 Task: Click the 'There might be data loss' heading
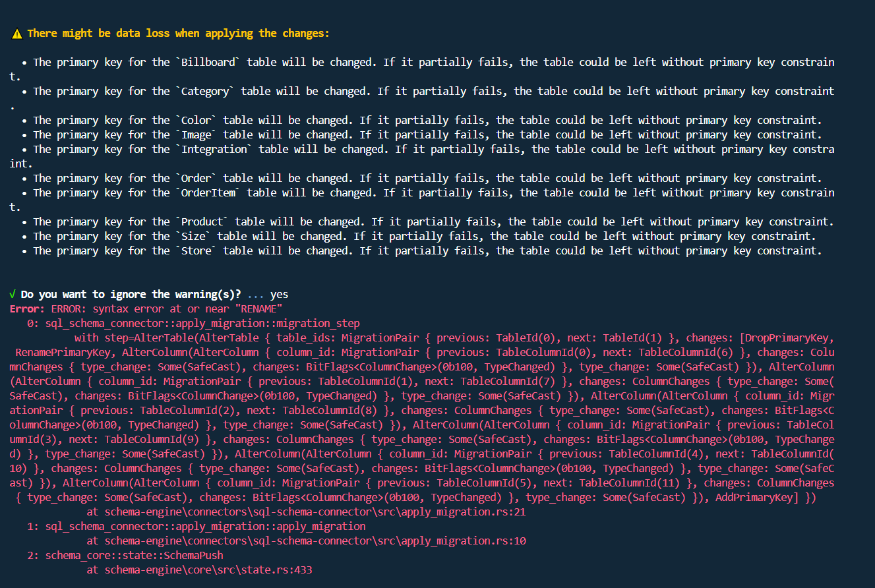click(178, 33)
